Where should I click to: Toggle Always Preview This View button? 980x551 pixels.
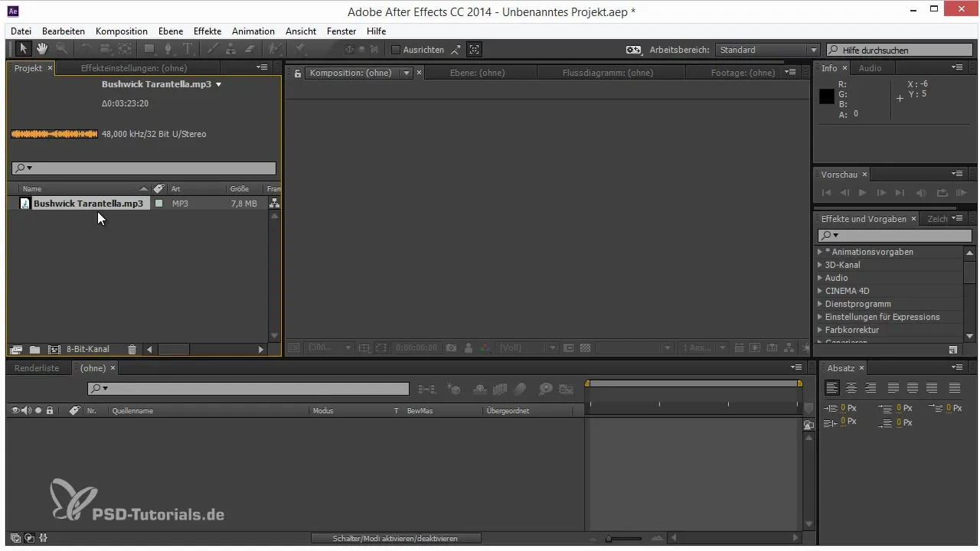[294, 347]
